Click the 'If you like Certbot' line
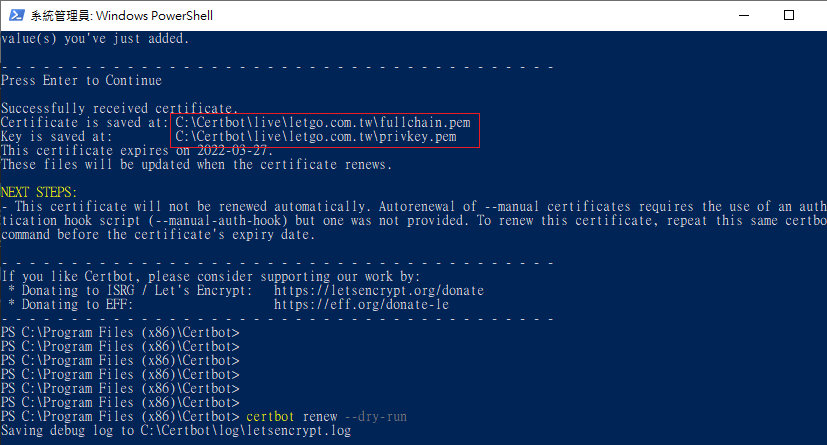The image size is (827, 445). [x=210, y=275]
